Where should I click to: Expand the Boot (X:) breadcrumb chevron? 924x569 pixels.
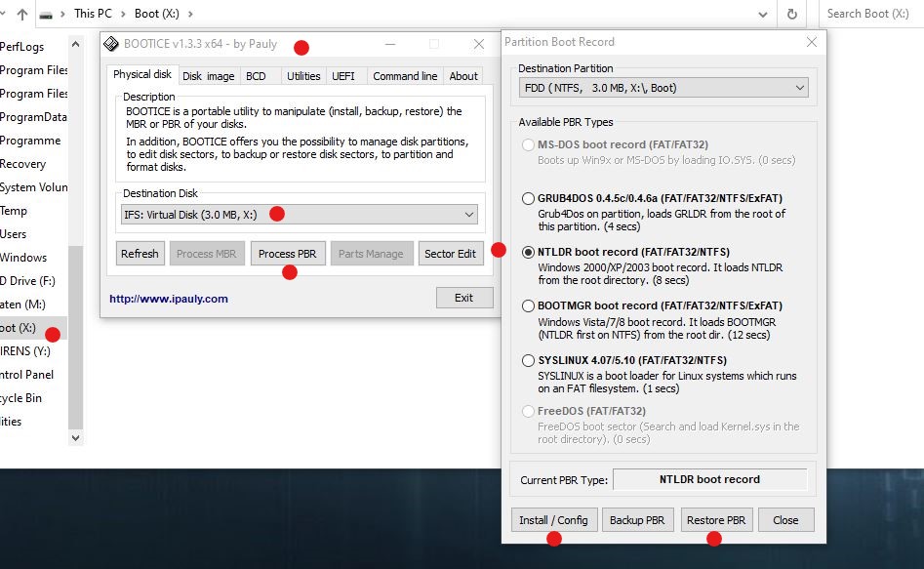point(190,14)
